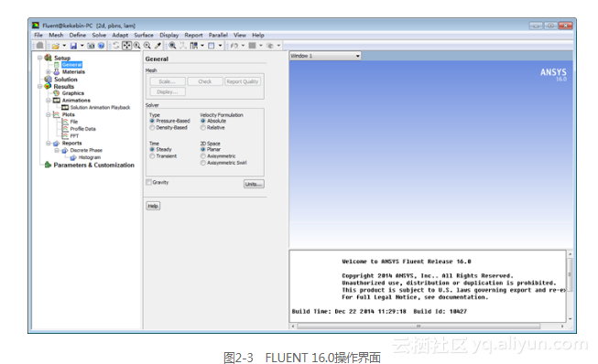Click the Graphics tree icon
Image resolution: width=598 pixels, height=364 pixels.
click(57, 93)
